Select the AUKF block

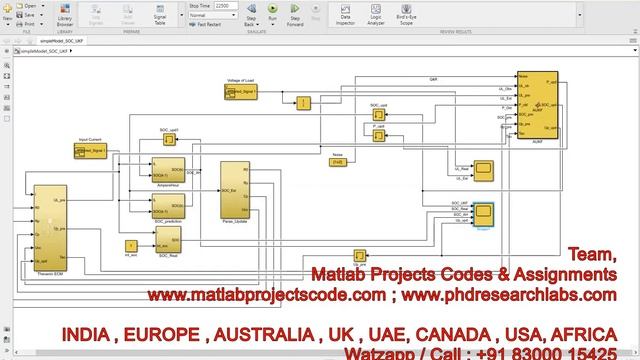click(538, 105)
